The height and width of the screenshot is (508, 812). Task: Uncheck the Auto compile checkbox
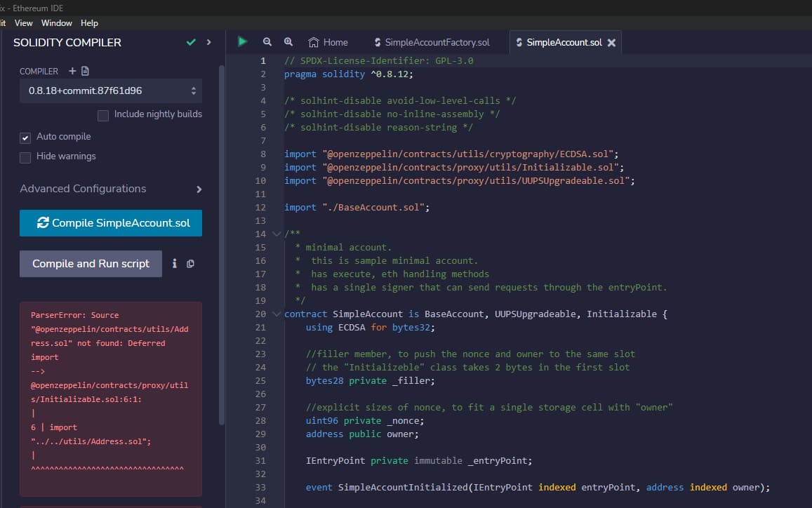tap(25, 138)
